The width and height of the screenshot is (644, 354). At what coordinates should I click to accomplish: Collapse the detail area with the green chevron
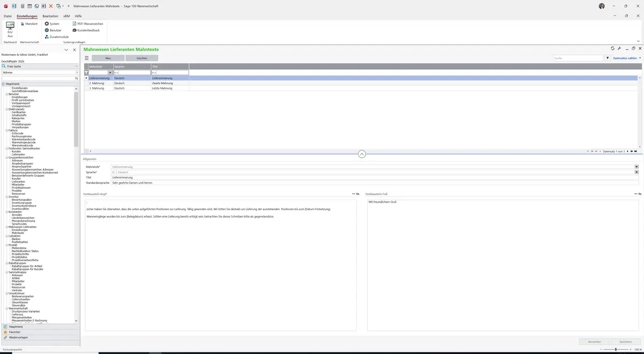point(362,154)
